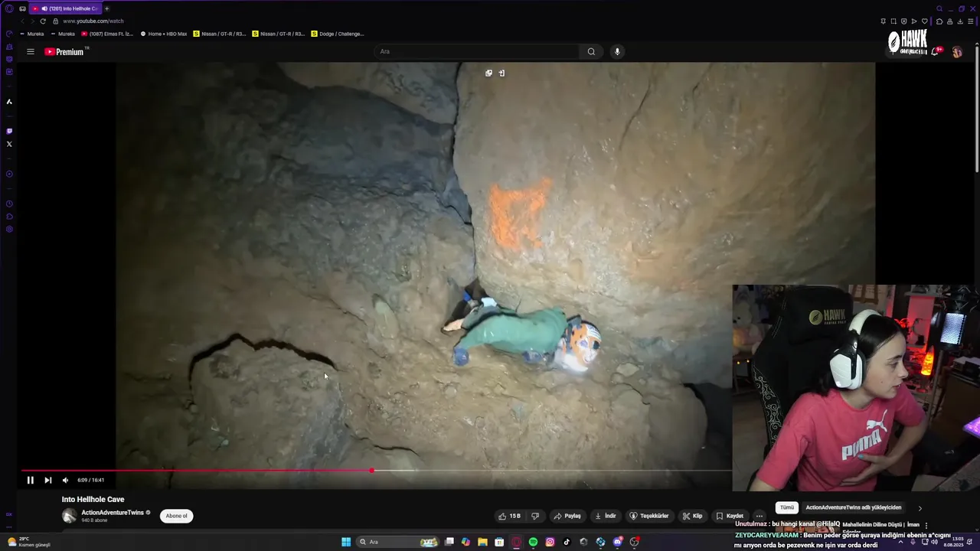Select "ActionAdventureTwins adlı yükleyiciden" chip
980x551 pixels.
pos(854,507)
